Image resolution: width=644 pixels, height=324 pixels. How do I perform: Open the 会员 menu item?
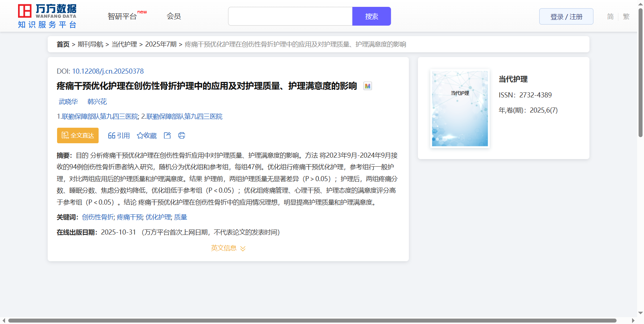pos(174,16)
